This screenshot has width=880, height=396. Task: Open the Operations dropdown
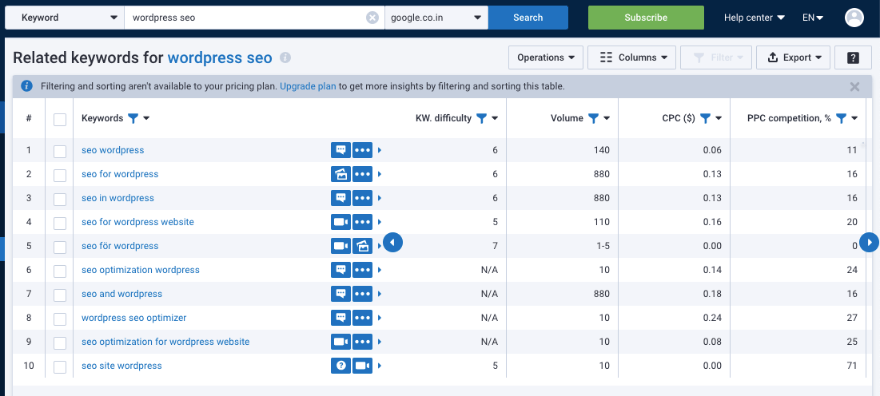point(546,58)
